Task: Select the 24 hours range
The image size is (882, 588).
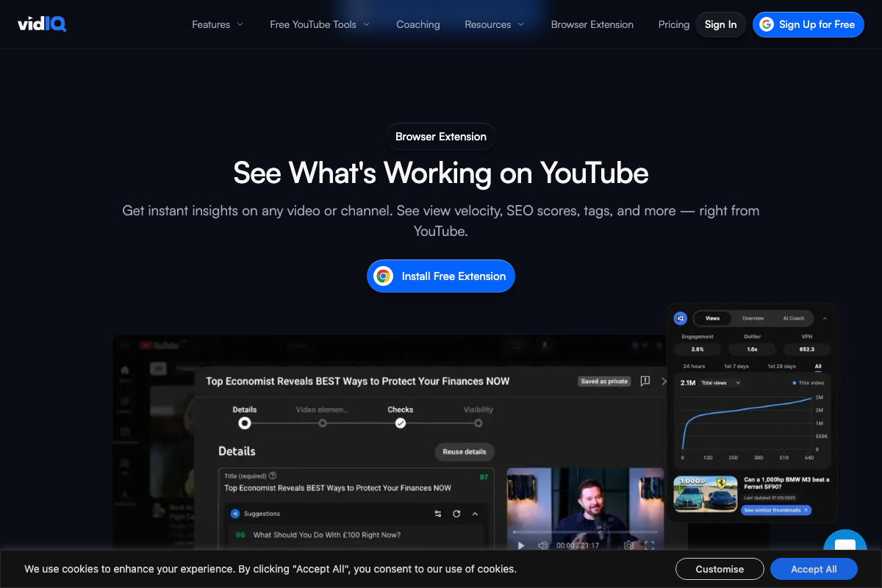Action: (694, 366)
